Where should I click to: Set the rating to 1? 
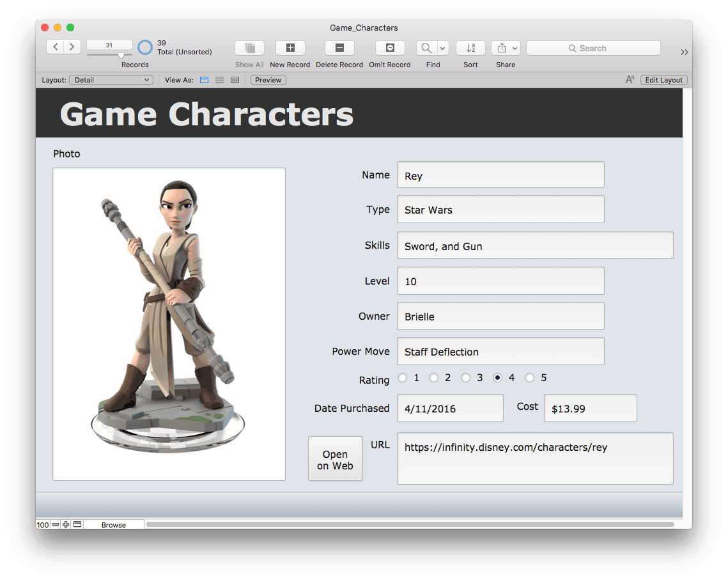pyautogui.click(x=403, y=377)
